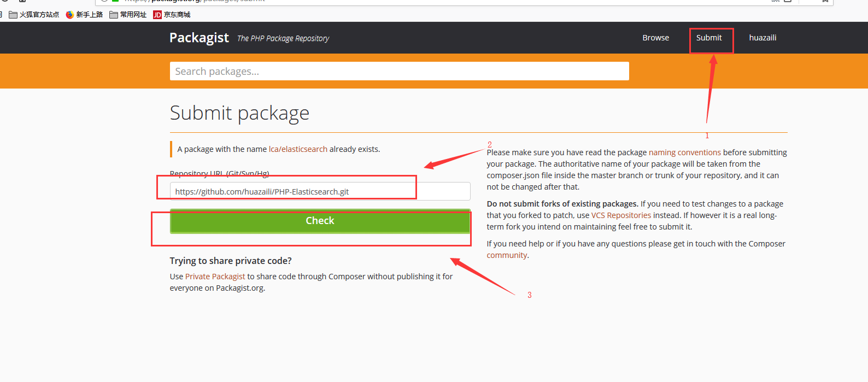
Task: Open the Browse menu item
Action: coord(655,38)
